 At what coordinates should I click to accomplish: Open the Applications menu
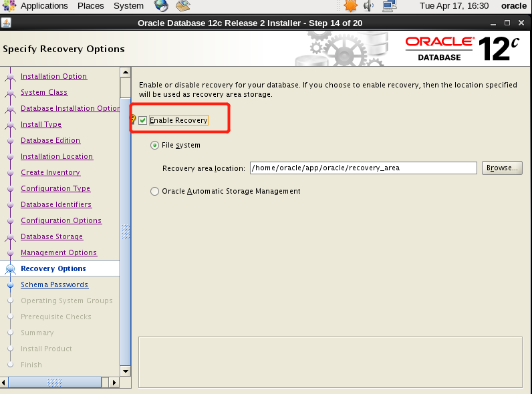coord(44,6)
